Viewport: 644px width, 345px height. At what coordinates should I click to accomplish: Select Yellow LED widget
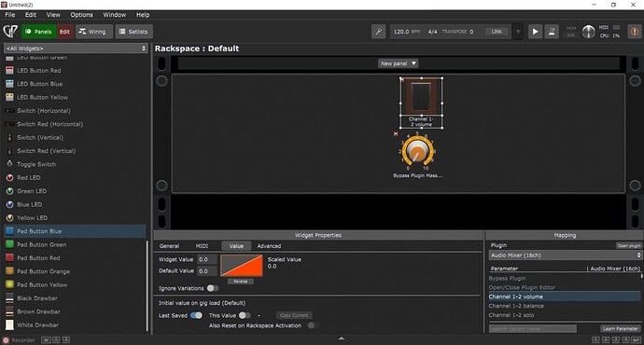pyautogui.click(x=32, y=218)
